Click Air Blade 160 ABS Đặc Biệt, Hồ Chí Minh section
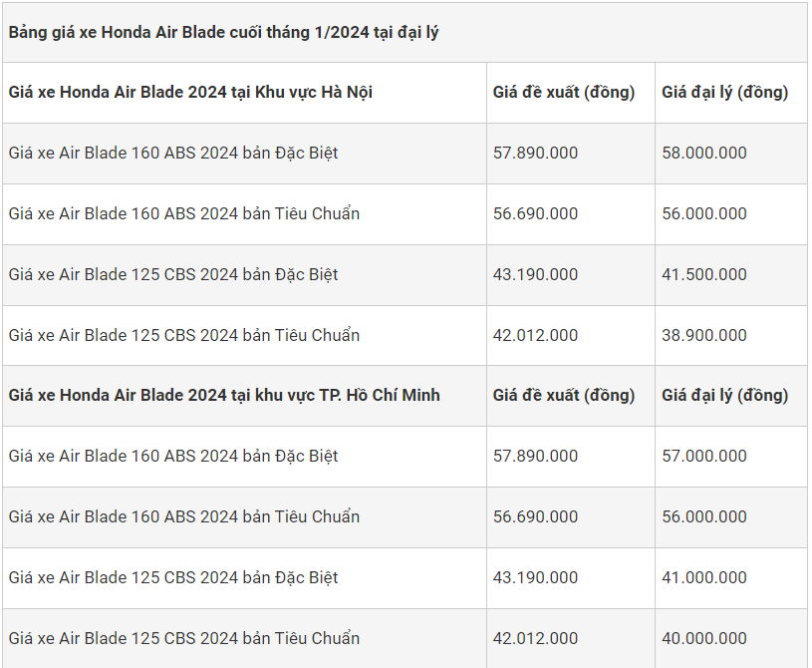The width and height of the screenshot is (812, 668). point(173,456)
